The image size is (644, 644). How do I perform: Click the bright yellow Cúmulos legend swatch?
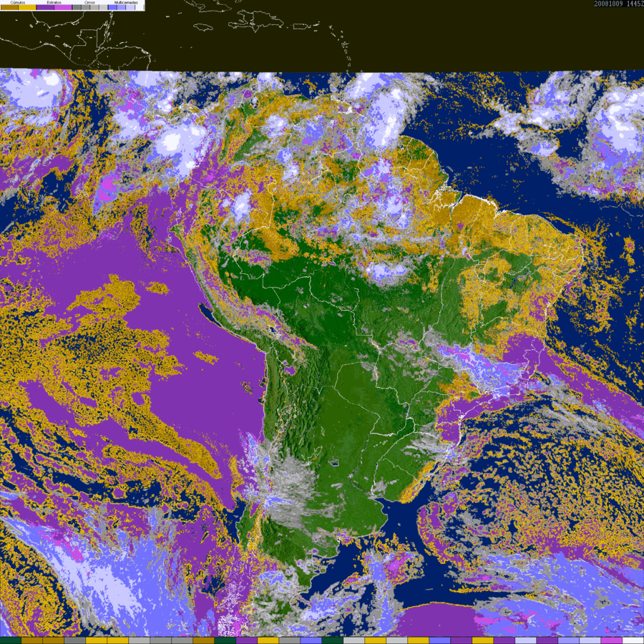(x=27, y=7)
